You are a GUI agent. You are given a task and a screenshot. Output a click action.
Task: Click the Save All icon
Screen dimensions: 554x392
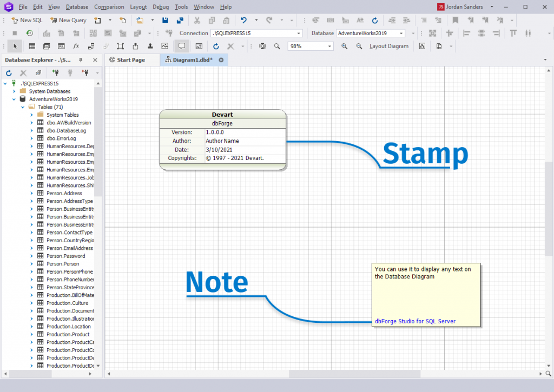tap(180, 20)
